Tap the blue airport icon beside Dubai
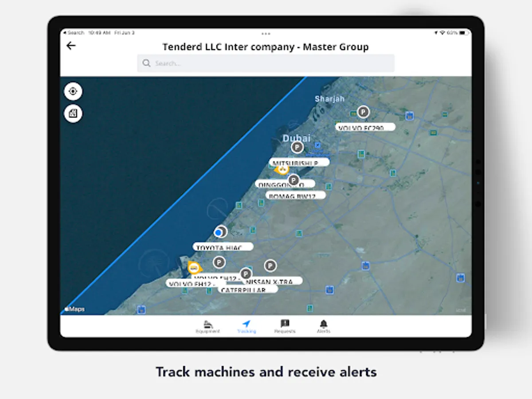Screen dimensions: 532x399 318,145
